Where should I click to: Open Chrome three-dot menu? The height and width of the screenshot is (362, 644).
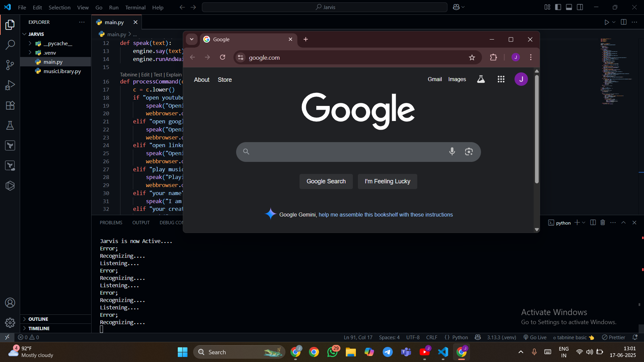point(531,57)
